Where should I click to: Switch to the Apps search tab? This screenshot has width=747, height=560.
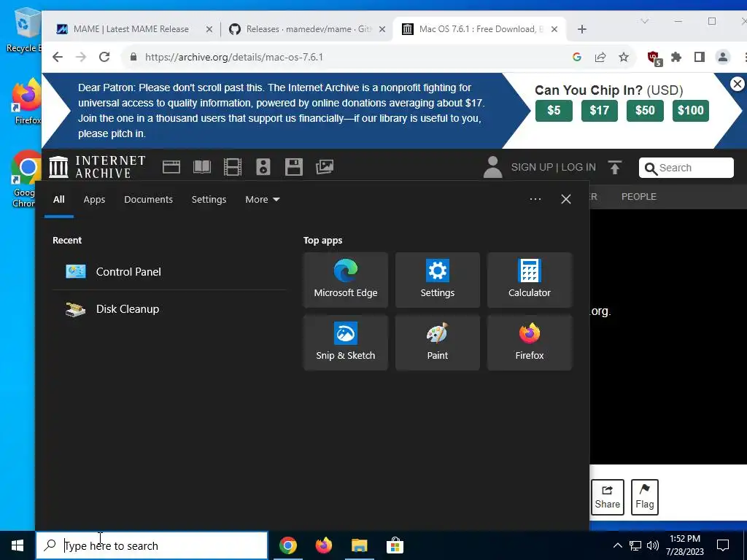[x=94, y=200]
